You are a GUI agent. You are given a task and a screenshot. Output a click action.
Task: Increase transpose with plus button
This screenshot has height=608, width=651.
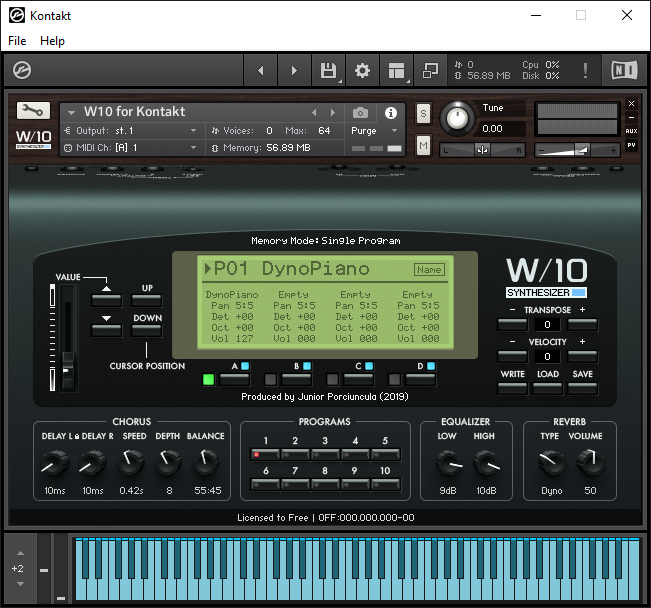pos(582,324)
